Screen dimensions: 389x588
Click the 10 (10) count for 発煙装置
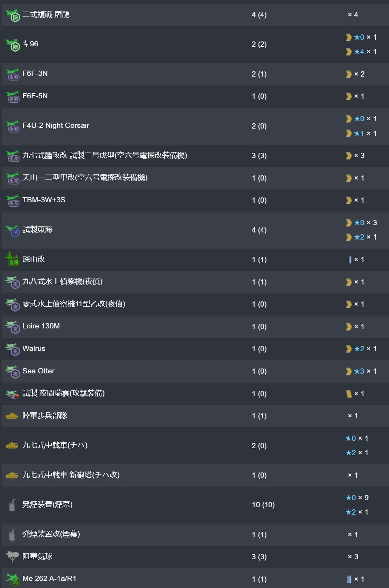point(263,505)
